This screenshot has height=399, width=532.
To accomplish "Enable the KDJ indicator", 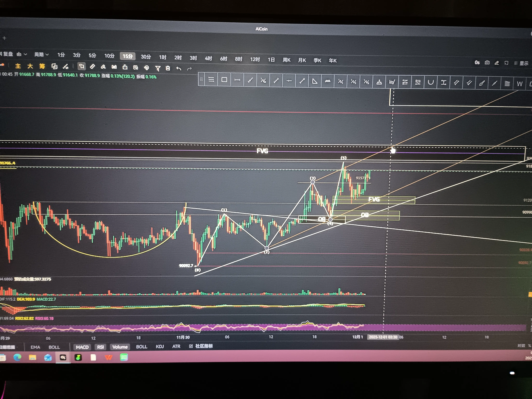I will (160, 347).
